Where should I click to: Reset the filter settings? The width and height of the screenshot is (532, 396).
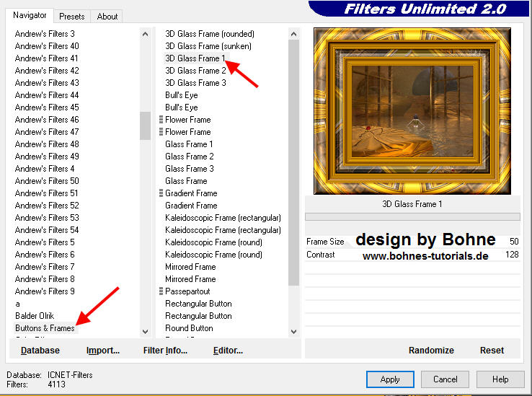pyautogui.click(x=492, y=350)
